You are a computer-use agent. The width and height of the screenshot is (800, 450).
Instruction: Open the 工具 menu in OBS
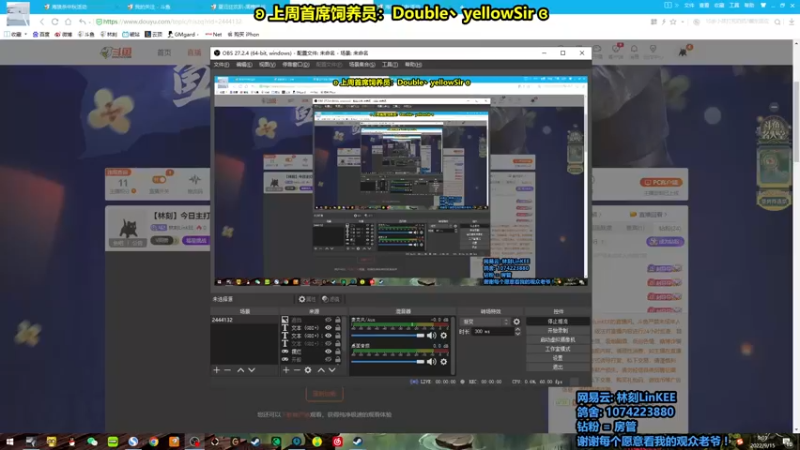tap(389, 65)
